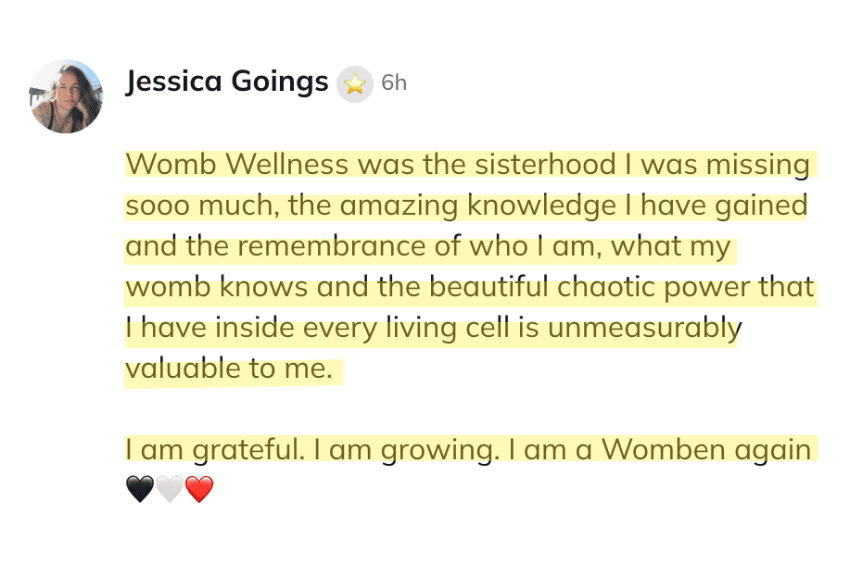This screenshot has width=849, height=563.
Task: Click the gold star badge icon
Action: coord(354,83)
